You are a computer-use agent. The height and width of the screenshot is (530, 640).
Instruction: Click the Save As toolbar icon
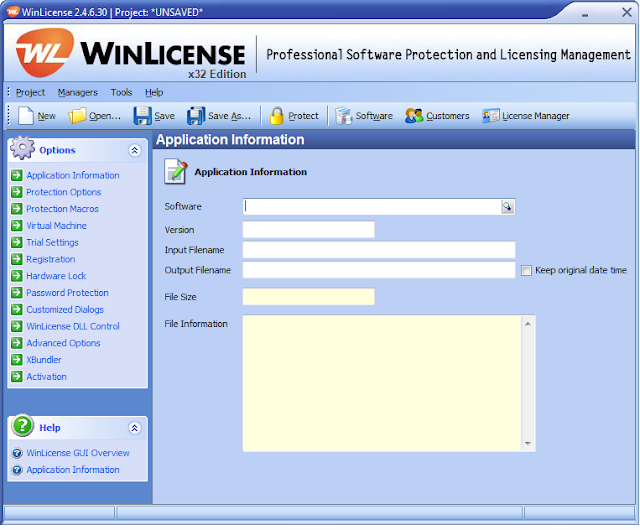pos(196,116)
